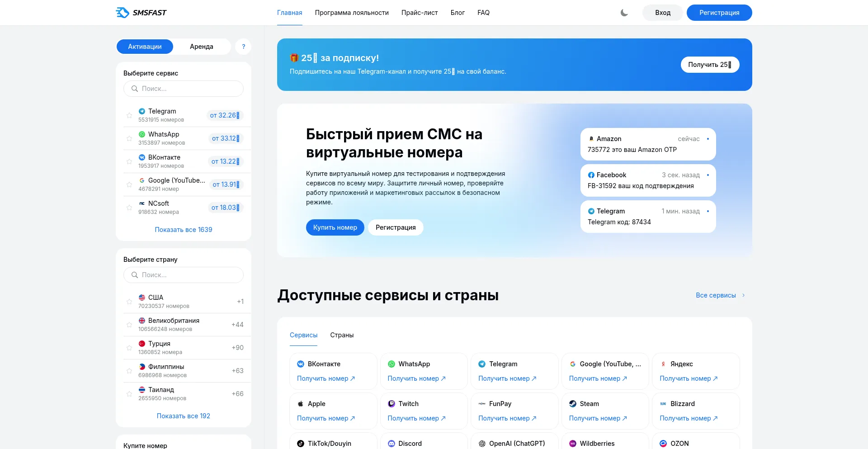Screen dimensions: 868x449
Task: Expand the full list with Показать все 1639
Action: pos(183,230)
